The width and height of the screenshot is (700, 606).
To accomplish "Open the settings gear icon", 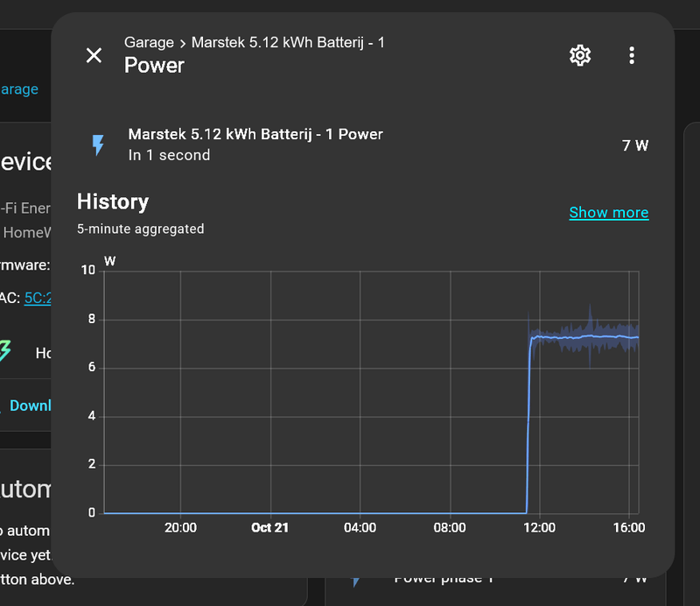I will pyautogui.click(x=579, y=55).
